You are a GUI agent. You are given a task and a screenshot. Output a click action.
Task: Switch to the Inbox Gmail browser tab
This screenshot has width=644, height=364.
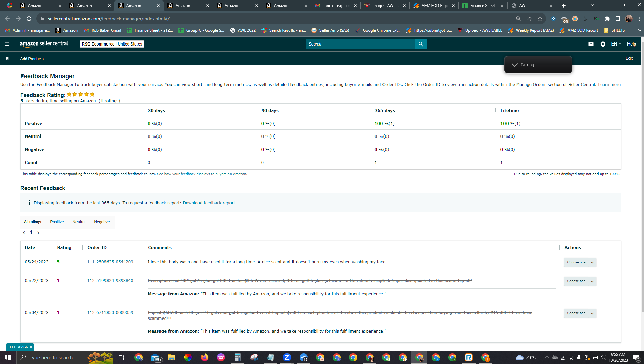point(336,6)
